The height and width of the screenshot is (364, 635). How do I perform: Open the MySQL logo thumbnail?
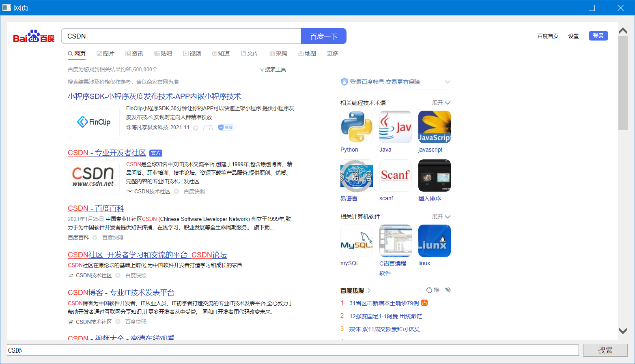pos(356,241)
